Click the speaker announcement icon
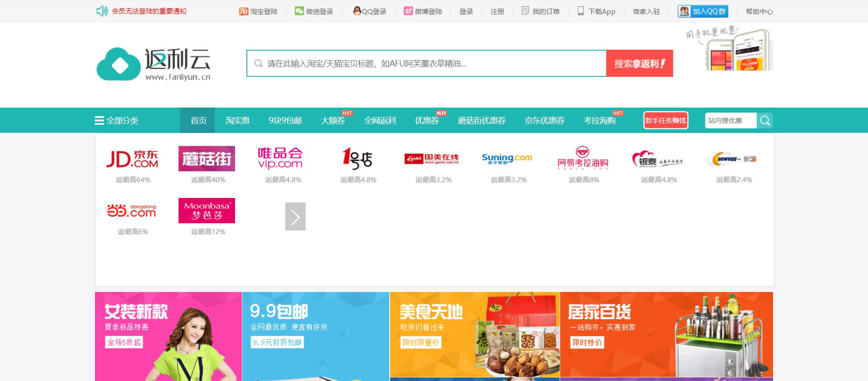Screen dimensions: 868x381 pos(102,11)
